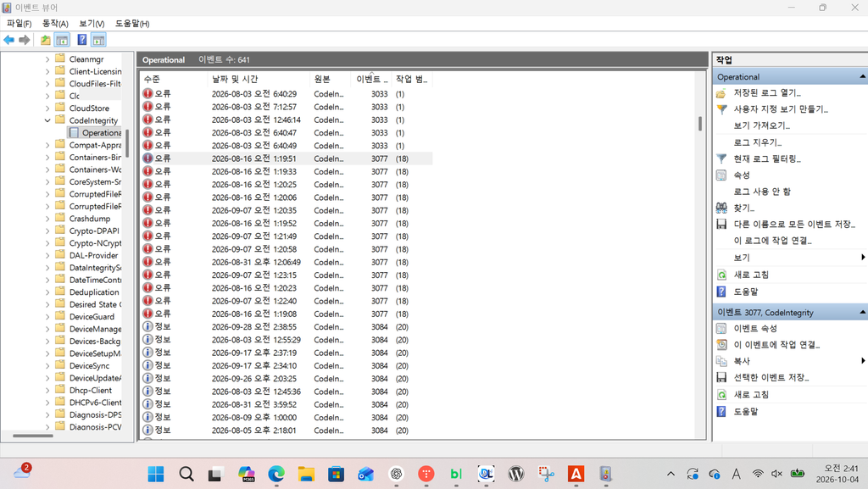Select the error row dated 2026-08-03 오전 6:40:29
The width and height of the screenshot is (868, 489).
point(287,94)
